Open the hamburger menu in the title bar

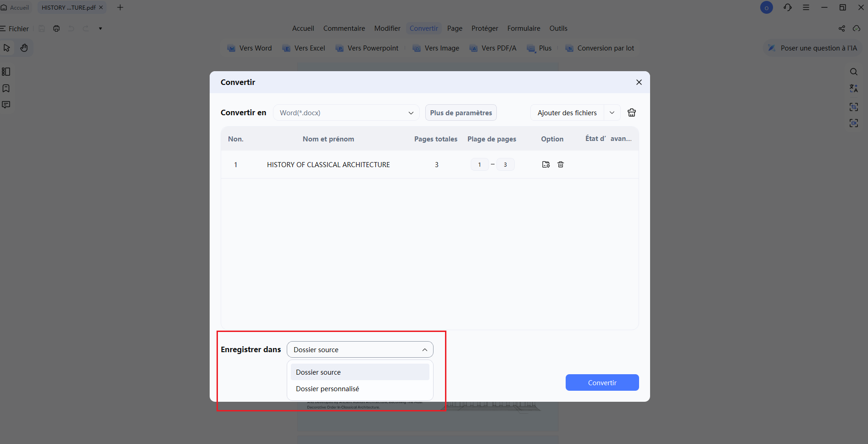click(x=806, y=7)
